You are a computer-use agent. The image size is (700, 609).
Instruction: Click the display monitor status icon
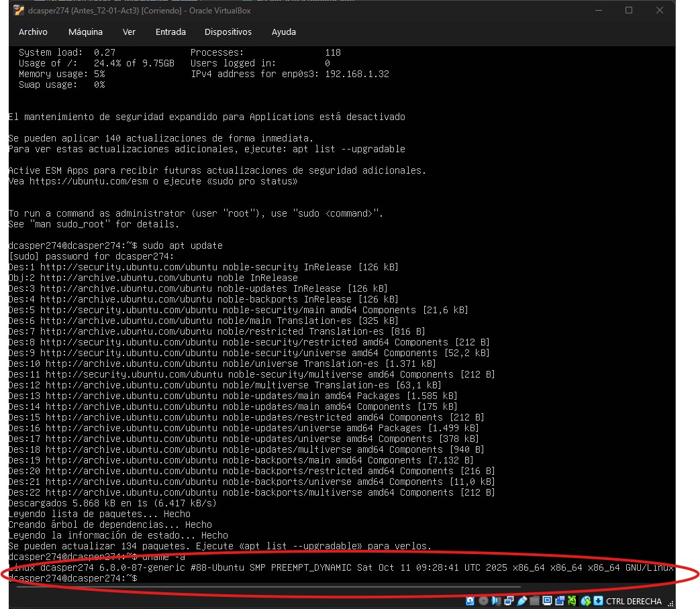[x=548, y=601]
